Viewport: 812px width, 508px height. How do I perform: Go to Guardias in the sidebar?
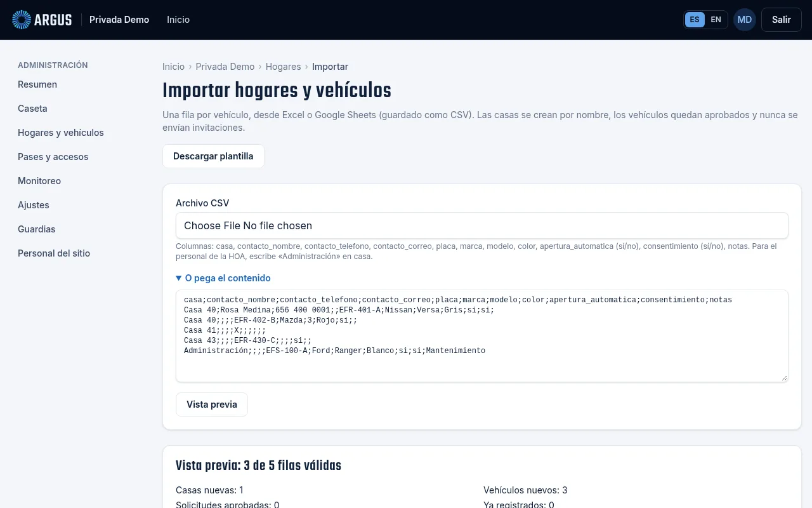tap(37, 229)
